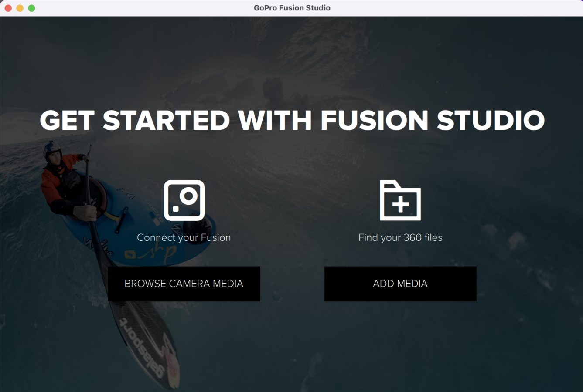The image size is (583, 392).
Task: Select the Add Media button
Action: point(400,284)
